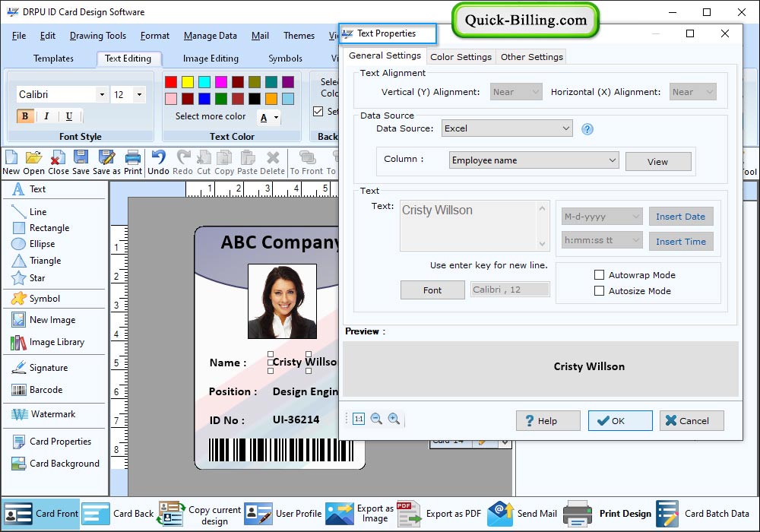Toggle Bold font style
The height and width of the screenshot is (532, 760).
pyautogui.click(x=25, y=116)
